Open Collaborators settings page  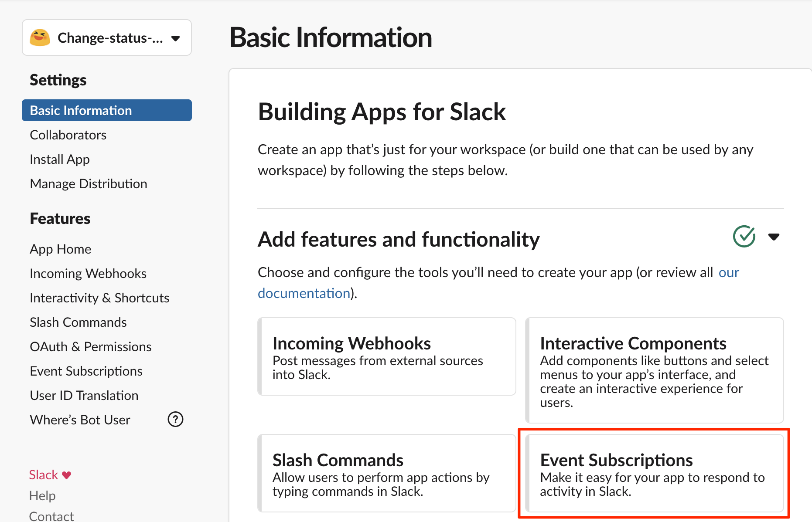pyautogui.click(x=68, y=135)
